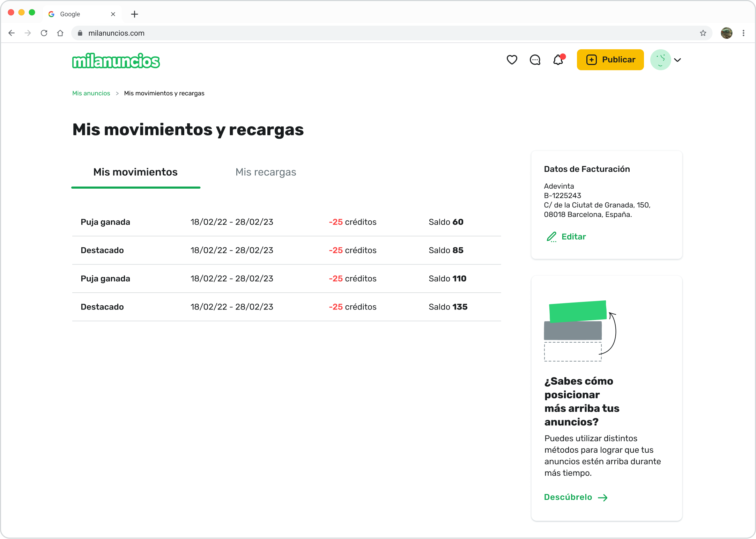This screenshot has height=539, width=756.
Task: Select the Mis movimientos tab
Action: [x=135, y=172]
